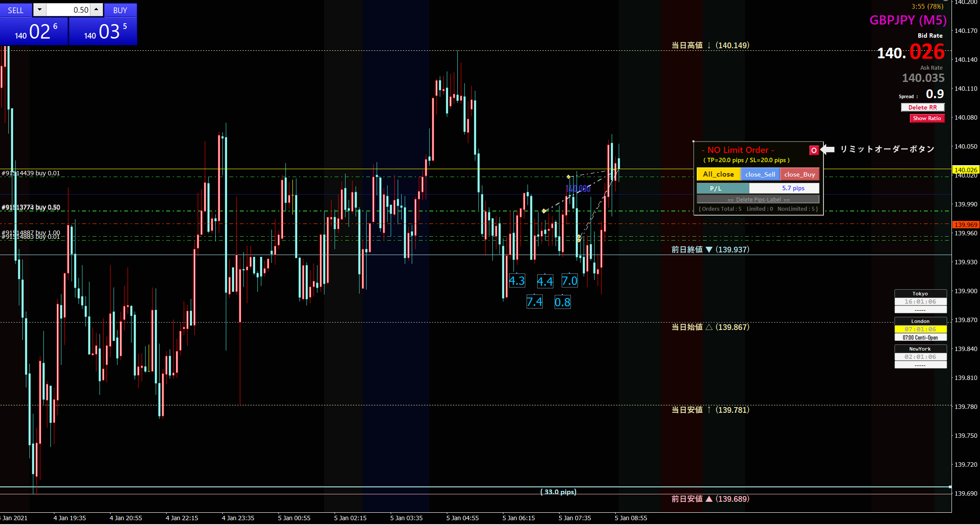The height and width of the screenshot is (525, 980).
Task: Click the All_close yellow button
Action: [x=718, y=174]
